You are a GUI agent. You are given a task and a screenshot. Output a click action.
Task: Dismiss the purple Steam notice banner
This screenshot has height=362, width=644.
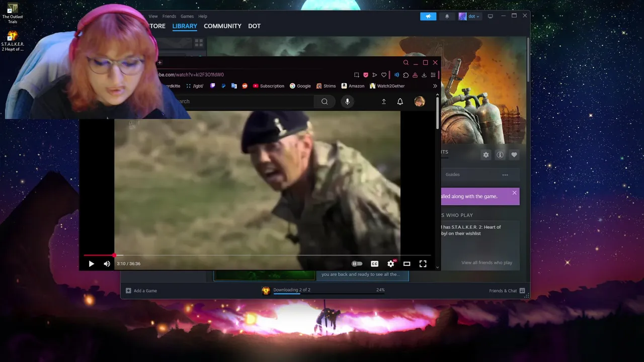tap(514, 193)
